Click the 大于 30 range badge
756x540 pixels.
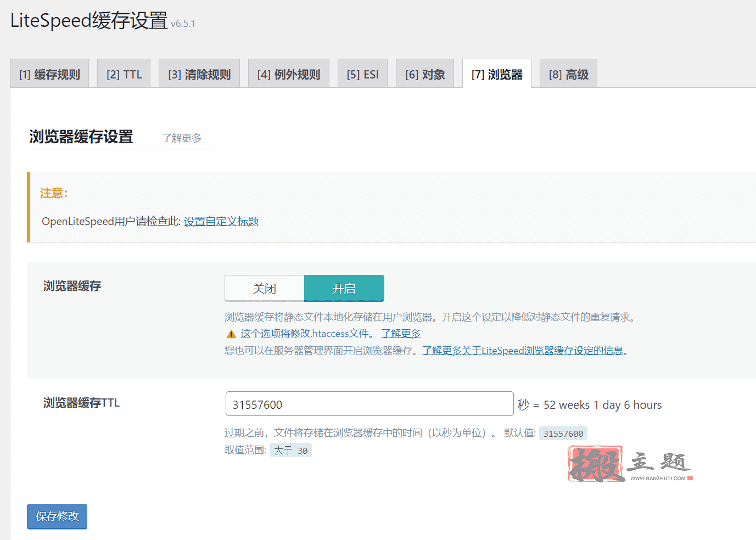(290, 451)
